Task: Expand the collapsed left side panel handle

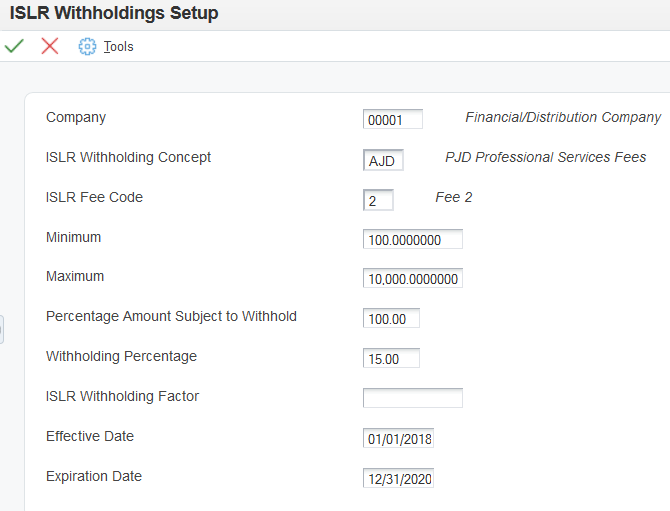Action: [x=1, y=329]
